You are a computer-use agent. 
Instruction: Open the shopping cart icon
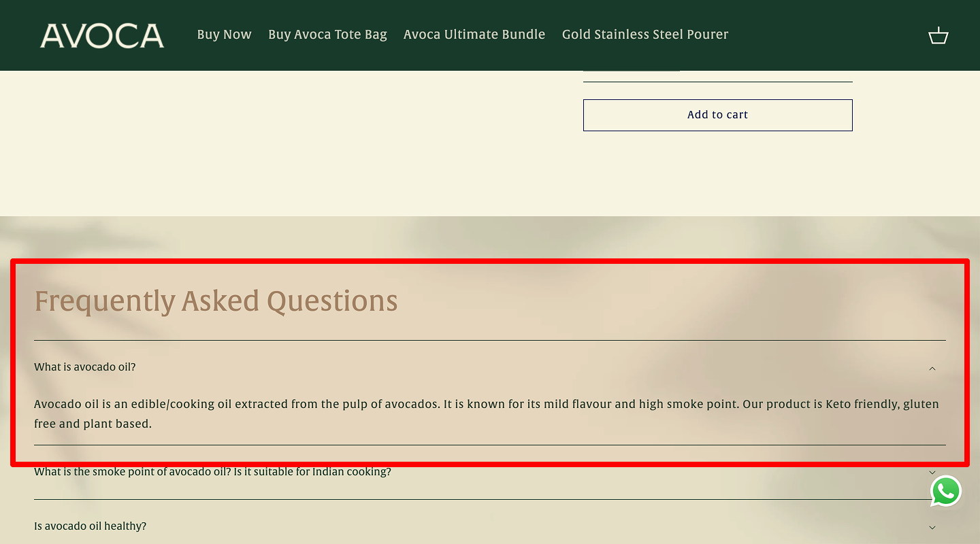tap(938, 35)
